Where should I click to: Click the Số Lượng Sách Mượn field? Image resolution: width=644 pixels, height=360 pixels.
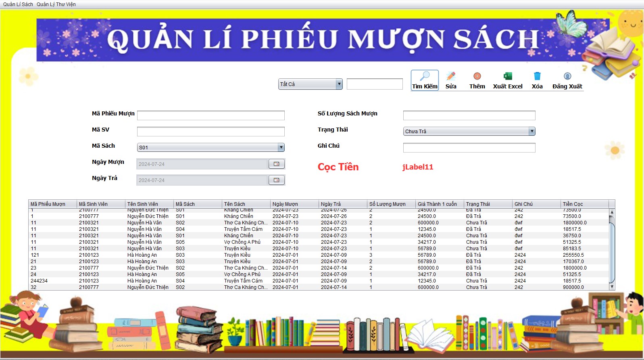click(469, 115)
